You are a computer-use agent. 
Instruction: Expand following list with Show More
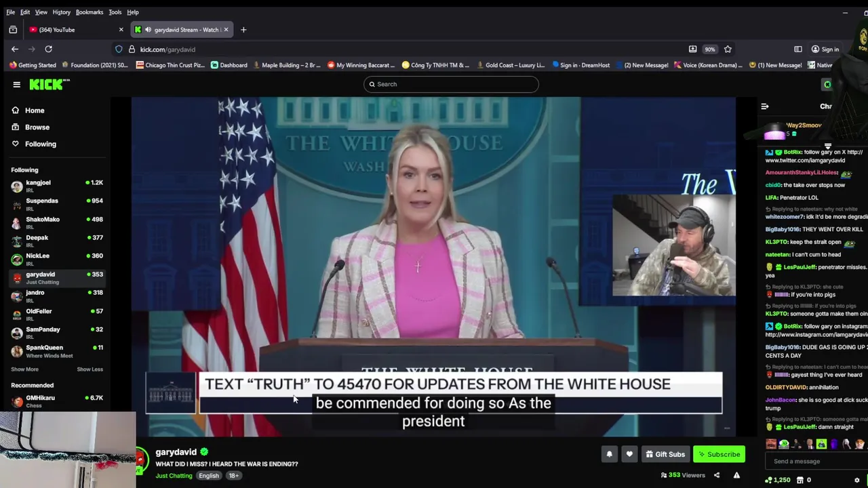(x=24, y=369)
